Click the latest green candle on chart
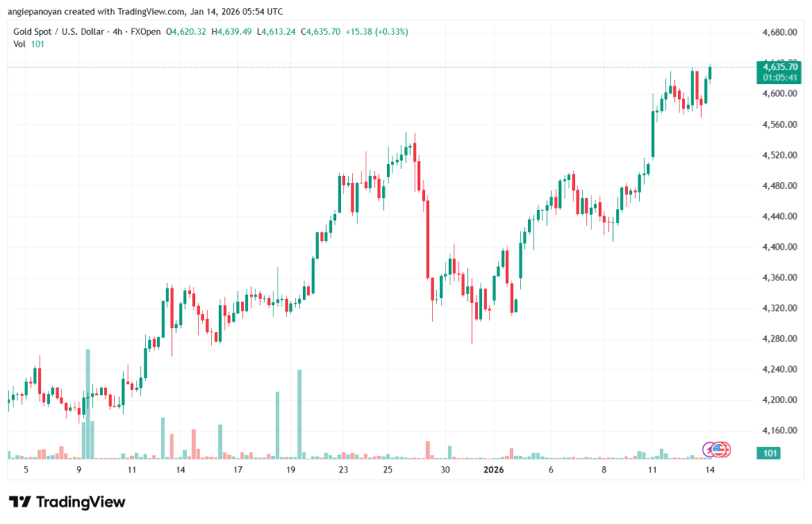This screenshot has height=524, width=812. 710,73
